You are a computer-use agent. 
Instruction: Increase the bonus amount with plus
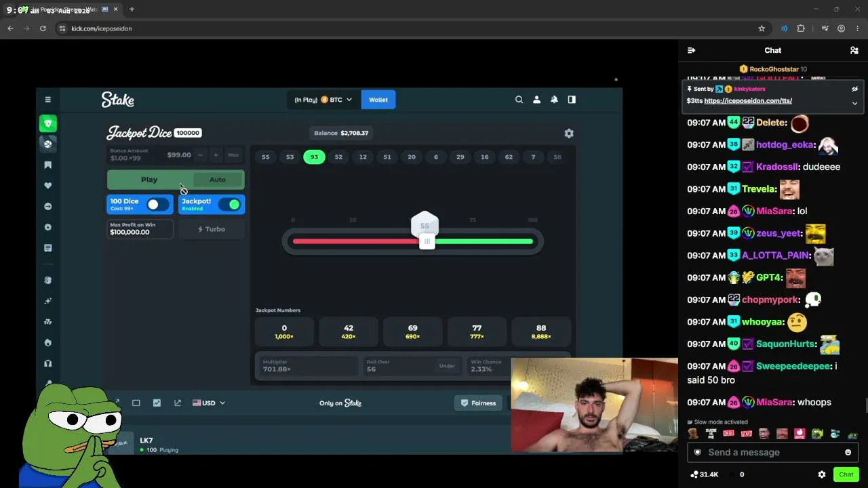point(216,155)
